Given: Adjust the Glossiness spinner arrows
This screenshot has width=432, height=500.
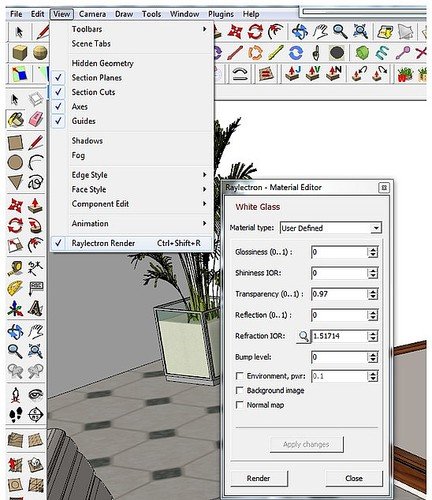Looking at the screenshot, I should [373, 252].
